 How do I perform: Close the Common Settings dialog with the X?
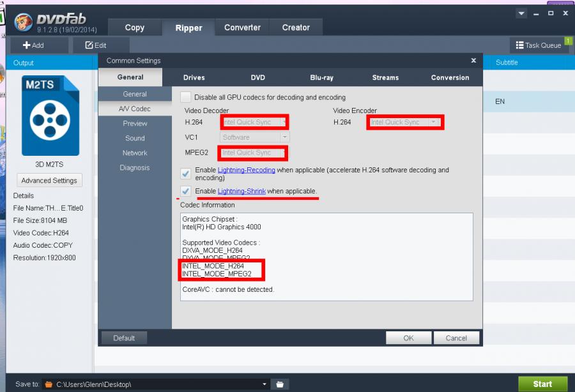(x=473, y=61)
